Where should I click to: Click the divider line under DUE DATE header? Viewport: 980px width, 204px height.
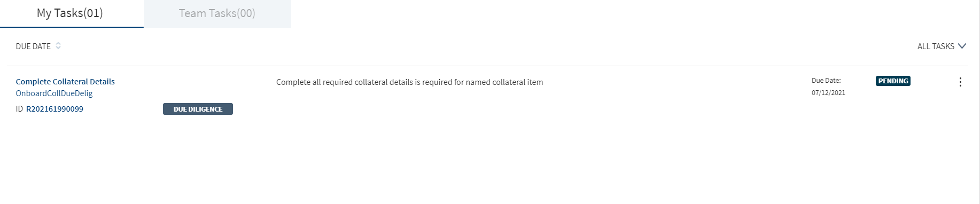(487, 66)
